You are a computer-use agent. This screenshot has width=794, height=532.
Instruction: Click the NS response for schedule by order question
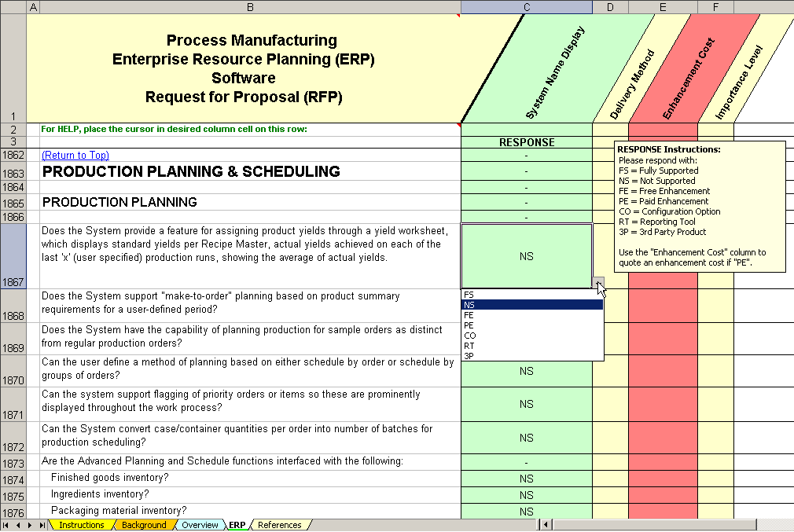pos(527,371)
